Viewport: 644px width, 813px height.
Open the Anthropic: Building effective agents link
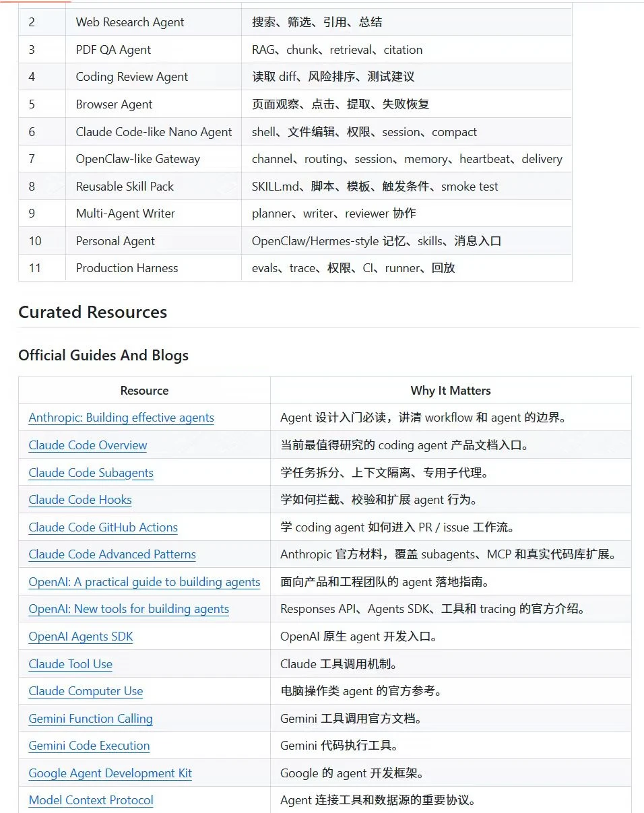(121, 418)
